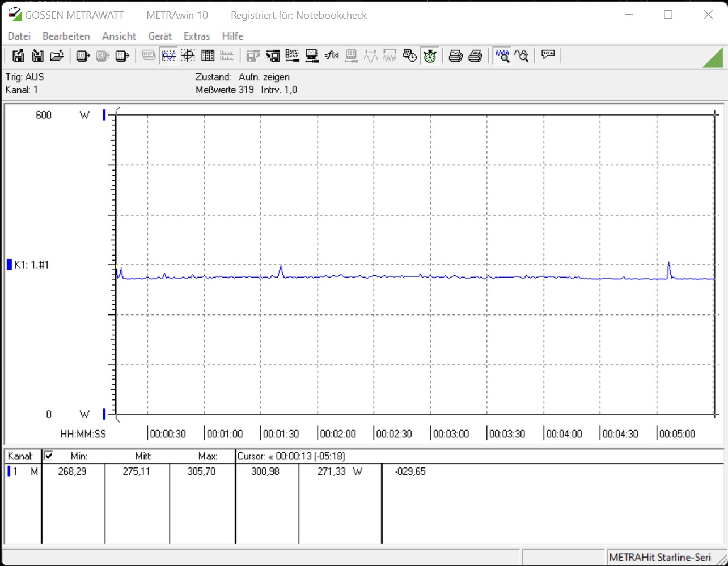The height and width of the screenshot is (566, 728).
Task: Click the waveform spike near 00:01:30
Action: [281, 271]
